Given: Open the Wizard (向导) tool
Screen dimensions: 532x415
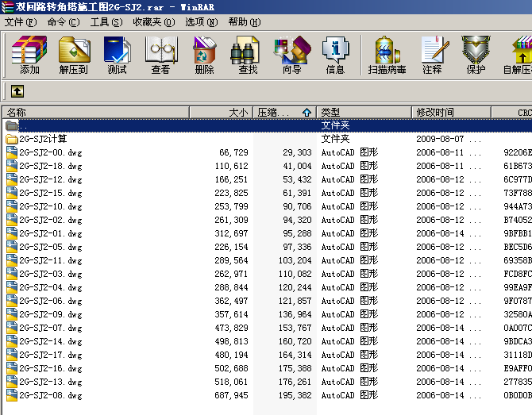Looking at the screenshot, I should point(291,50).
